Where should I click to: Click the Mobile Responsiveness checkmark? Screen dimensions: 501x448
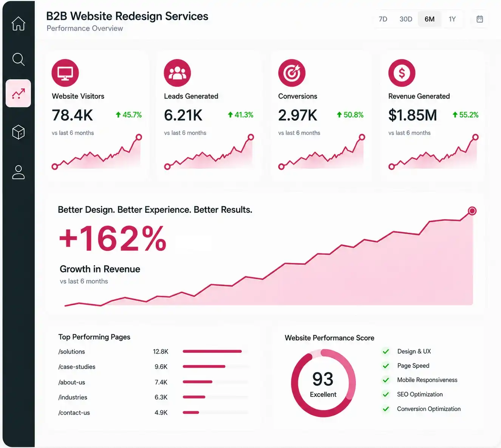click(x=386, y=380)
